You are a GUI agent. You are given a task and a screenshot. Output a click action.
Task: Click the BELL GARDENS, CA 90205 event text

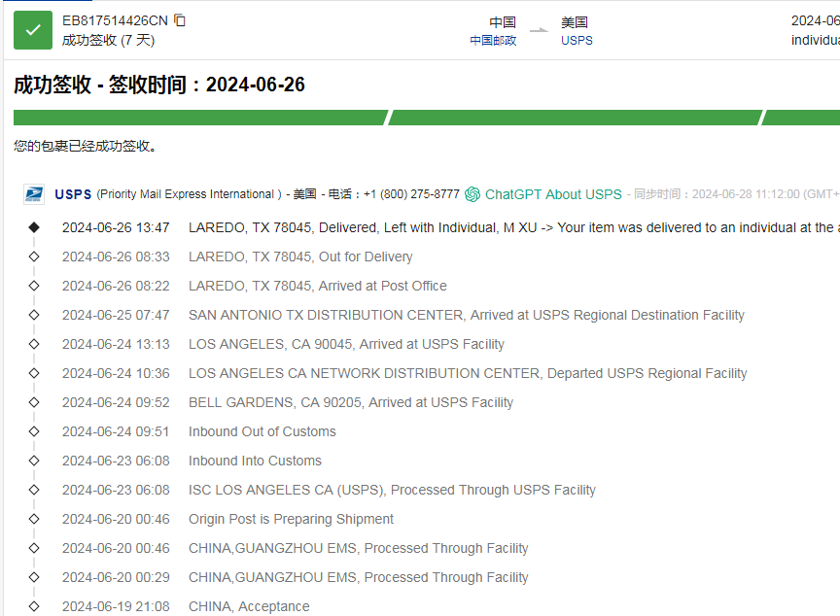click(x=351, y=402)
